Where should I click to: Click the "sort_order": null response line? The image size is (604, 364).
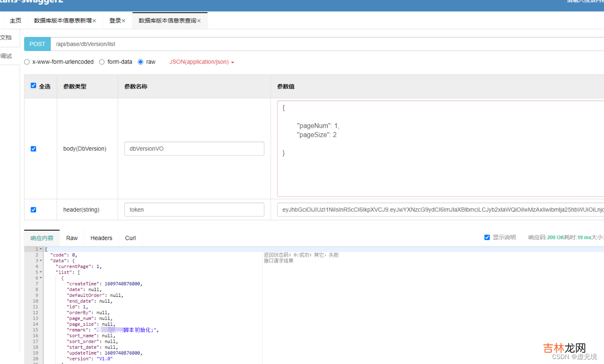tap(92, 341)
